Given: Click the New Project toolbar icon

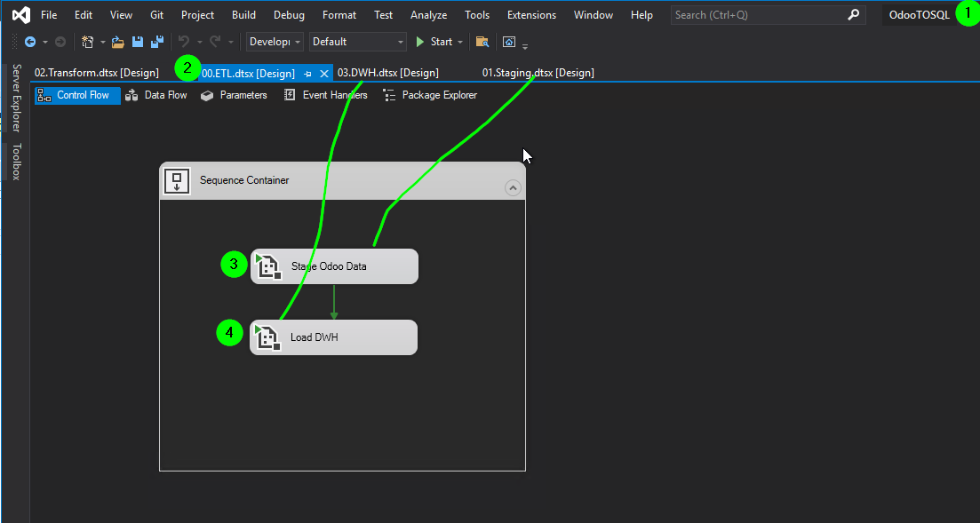Looking at the screenshot, I should 87,42.
